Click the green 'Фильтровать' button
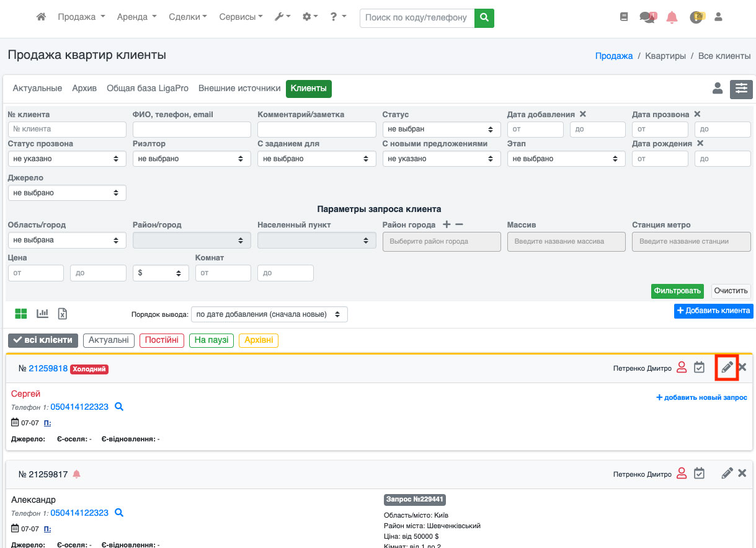The width and height of the screenshot is (756, 548). pyautogui.click(x=677, y=291)
